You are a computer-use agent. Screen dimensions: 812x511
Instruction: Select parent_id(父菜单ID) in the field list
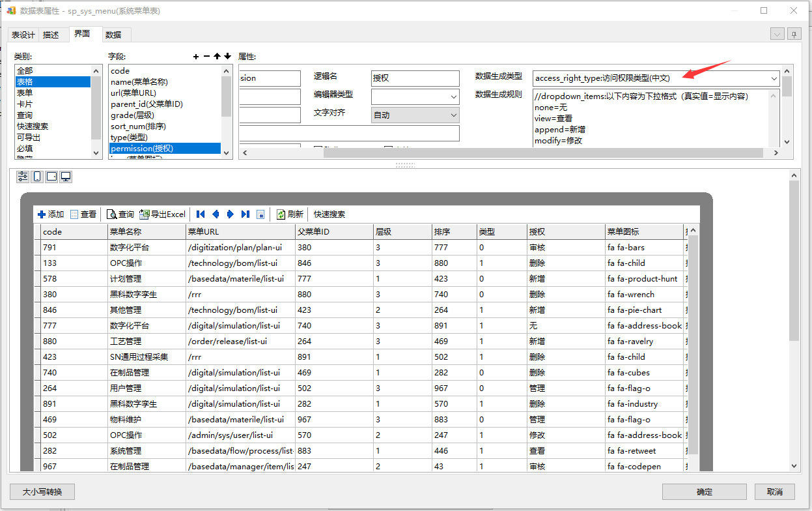click(165, 104)
